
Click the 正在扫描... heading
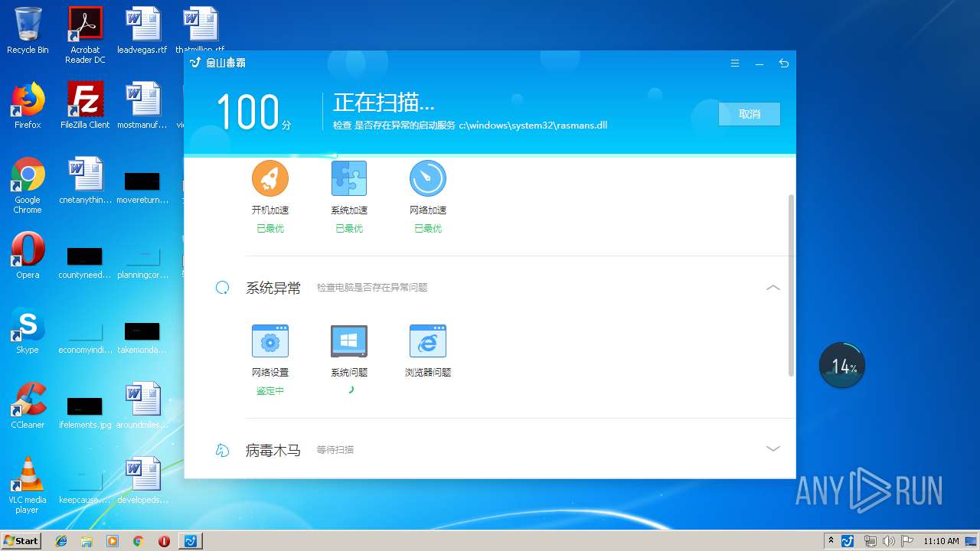point(384,103)
